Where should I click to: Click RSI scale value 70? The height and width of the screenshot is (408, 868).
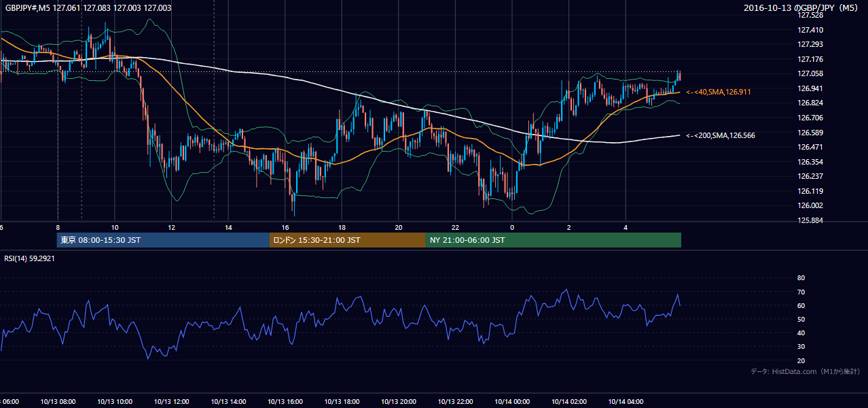click(x=801, y=292)
